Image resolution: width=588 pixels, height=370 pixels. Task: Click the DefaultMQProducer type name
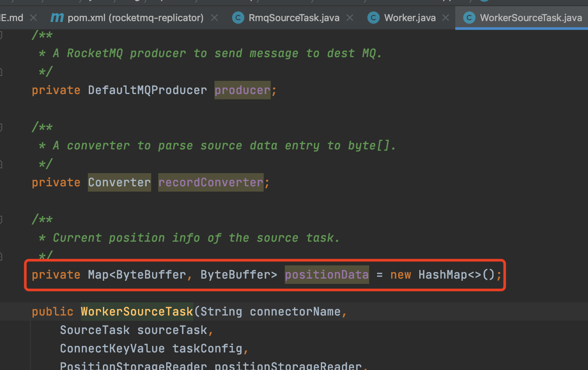point(147,90)
